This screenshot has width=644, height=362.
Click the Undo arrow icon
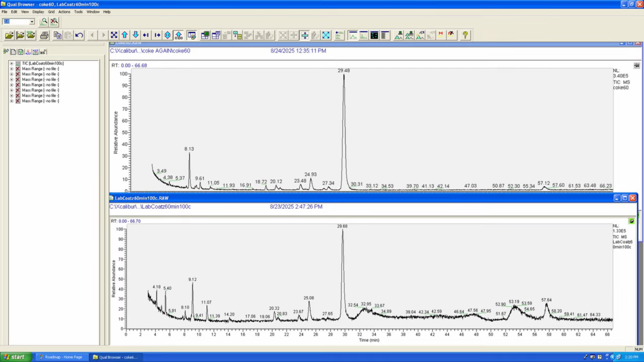click(x=79, y=35)
